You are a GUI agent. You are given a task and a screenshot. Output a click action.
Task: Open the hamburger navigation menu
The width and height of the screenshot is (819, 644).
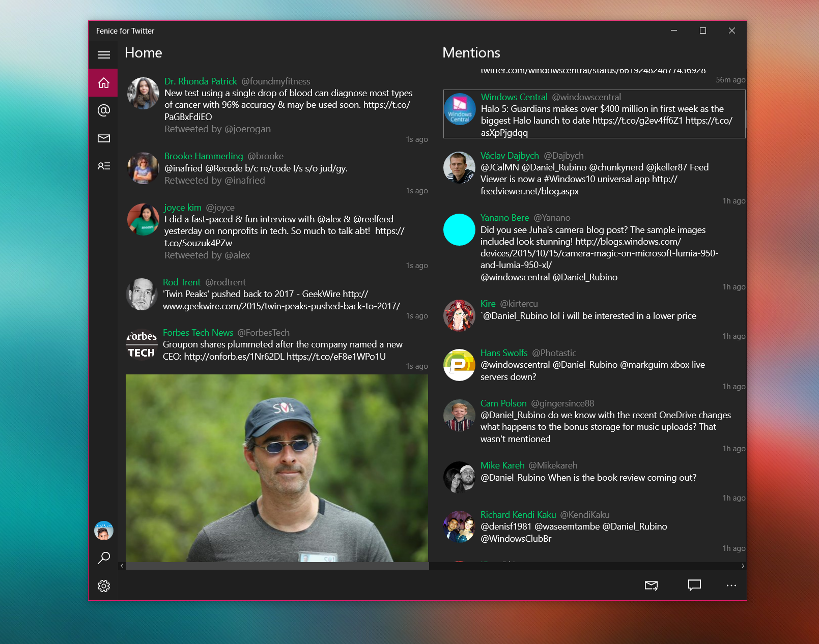click(x=103, y=55)
